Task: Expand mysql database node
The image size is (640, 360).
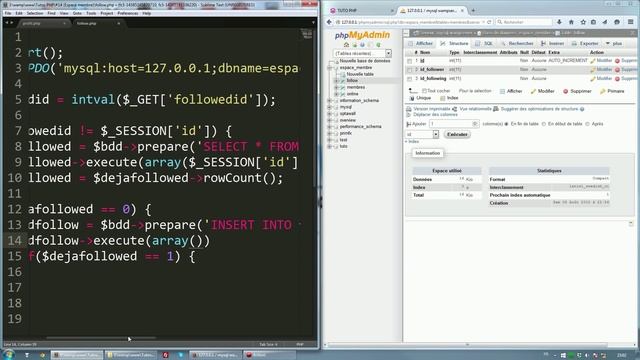Action: point(330,107)
